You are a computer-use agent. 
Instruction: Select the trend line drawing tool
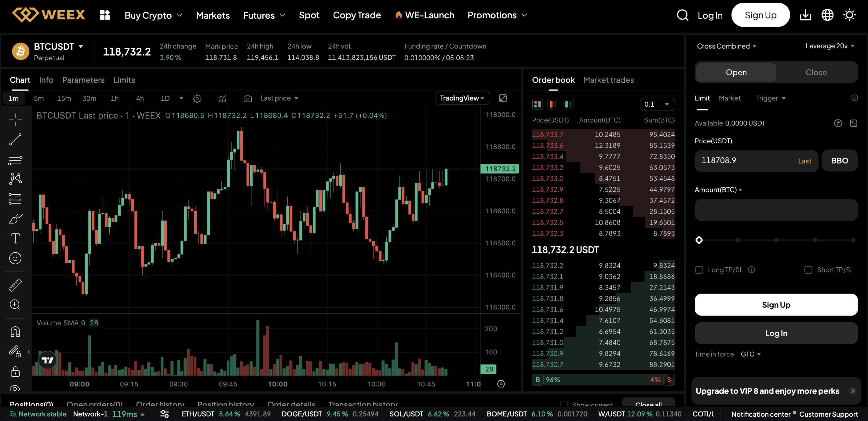point(15,140)
